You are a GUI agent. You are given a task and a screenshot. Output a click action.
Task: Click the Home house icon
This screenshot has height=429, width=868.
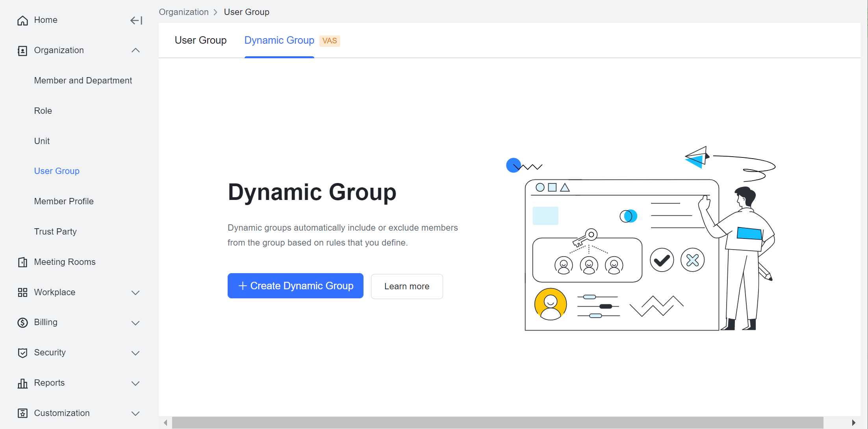(22, 20)
